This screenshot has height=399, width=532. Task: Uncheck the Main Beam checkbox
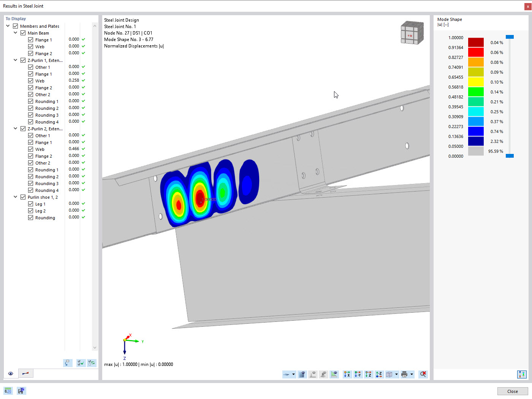point(23,33)
